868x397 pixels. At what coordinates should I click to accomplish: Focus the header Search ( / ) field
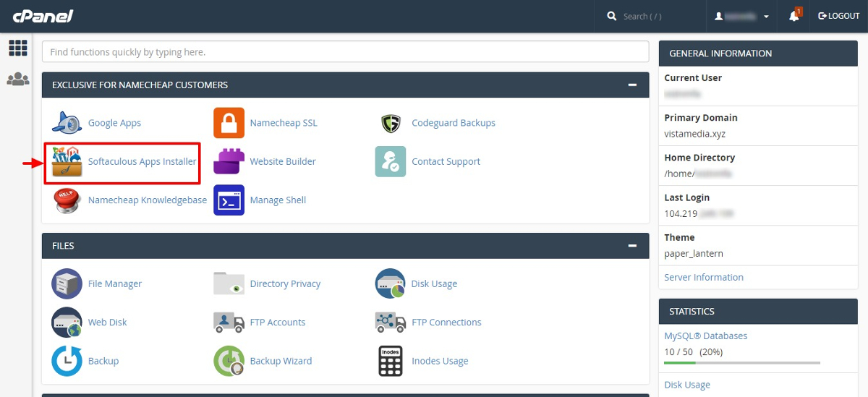(642, 16)
